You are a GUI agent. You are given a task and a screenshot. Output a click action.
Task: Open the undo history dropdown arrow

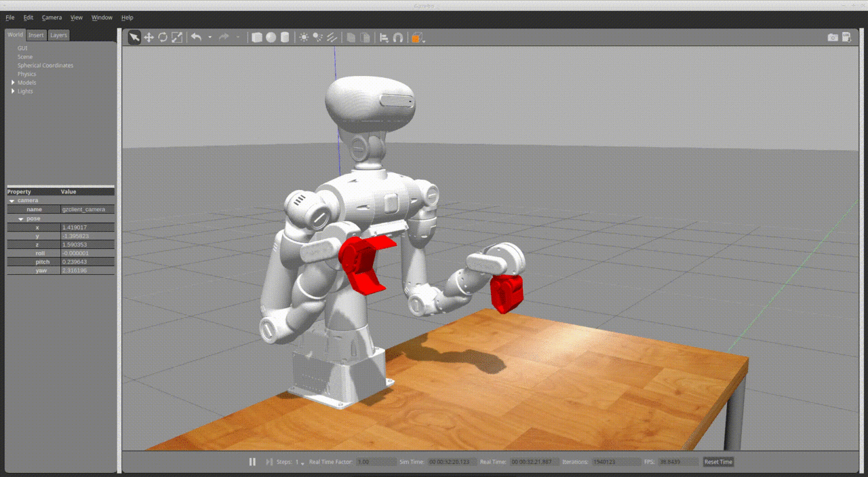point(210,38)
